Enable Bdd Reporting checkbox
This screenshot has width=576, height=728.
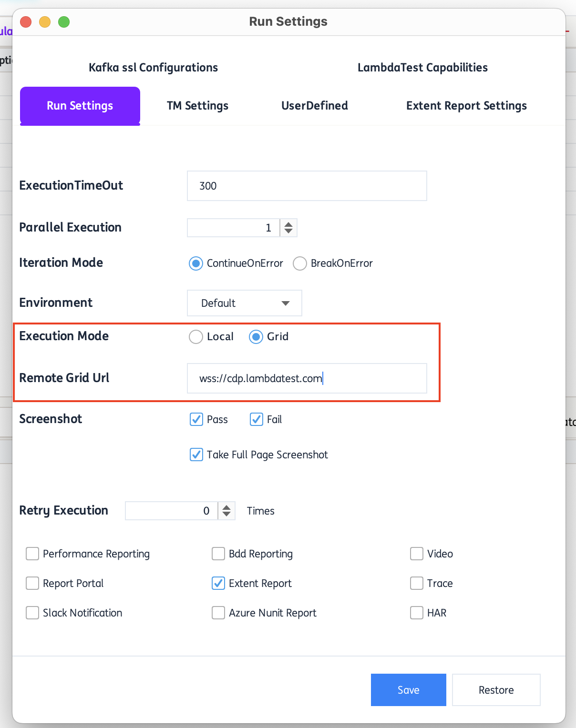click(x=218, y=554)
